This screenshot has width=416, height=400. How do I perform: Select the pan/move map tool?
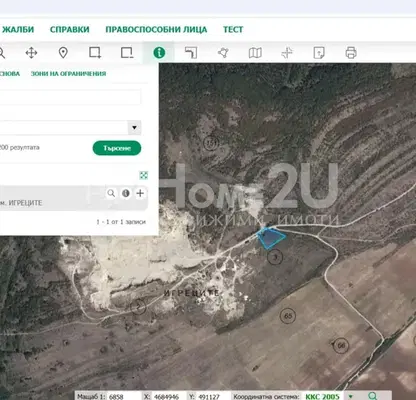[31, 53]
